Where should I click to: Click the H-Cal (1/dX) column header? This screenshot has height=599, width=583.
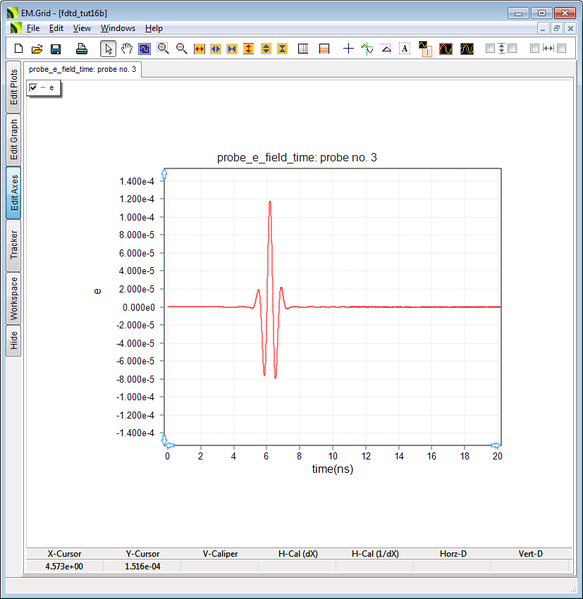(375, 554)
